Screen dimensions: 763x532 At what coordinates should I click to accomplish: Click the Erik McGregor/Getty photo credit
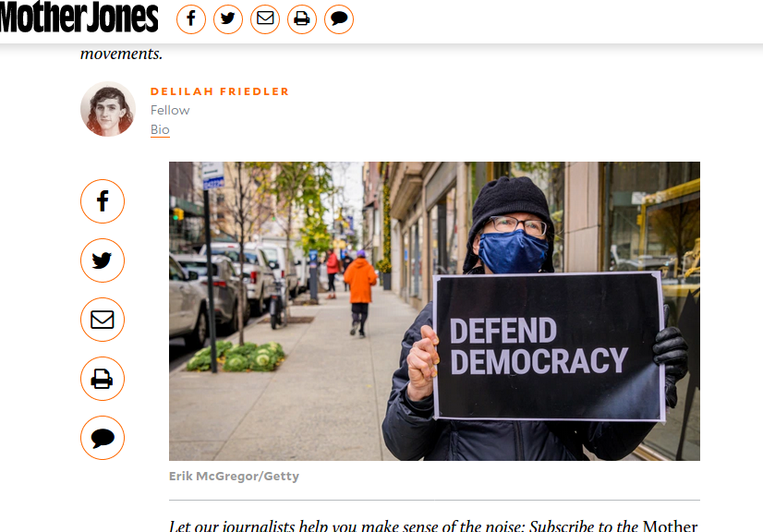[x=234, y=476]
